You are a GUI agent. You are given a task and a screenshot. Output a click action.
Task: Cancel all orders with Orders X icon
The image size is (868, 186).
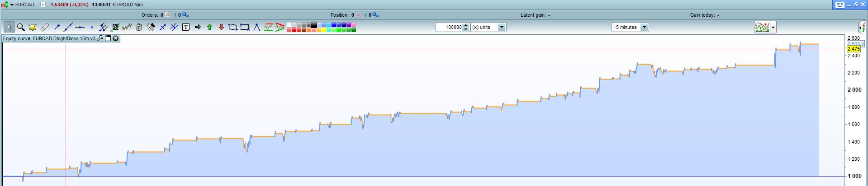coord(168,15)
